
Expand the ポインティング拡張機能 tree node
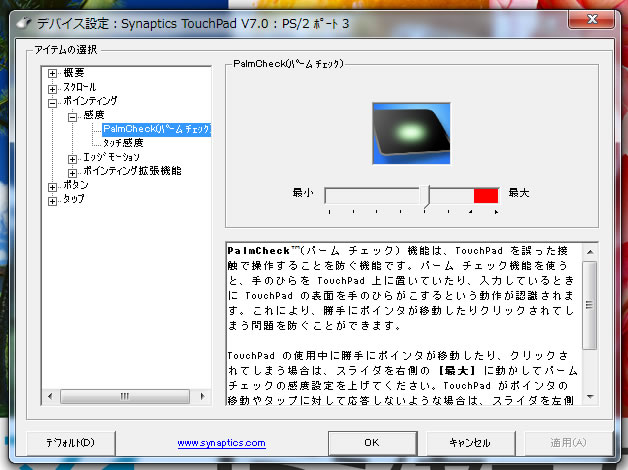click(x=72, y=173)
